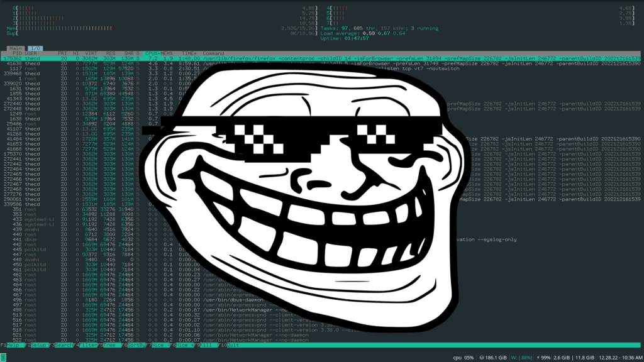Select the dbus process row PID 441
Viewport: 644px width, 362px height.
[x=320, y=239]
